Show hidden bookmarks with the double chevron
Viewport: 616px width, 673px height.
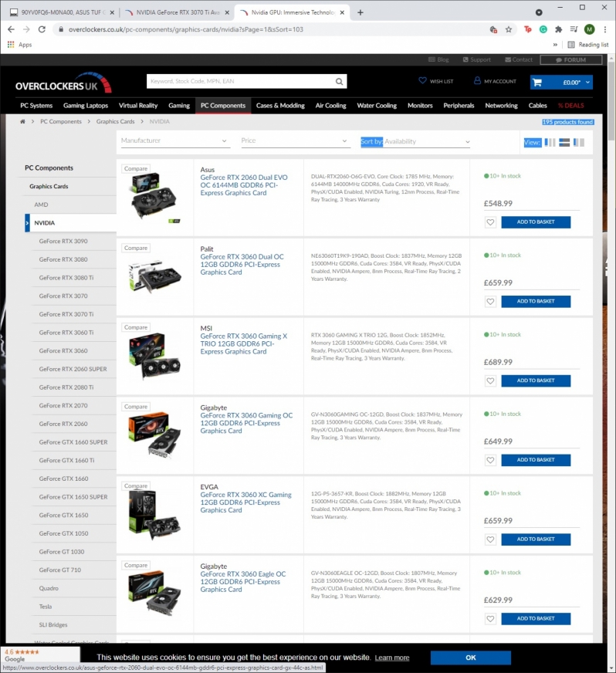555,45
